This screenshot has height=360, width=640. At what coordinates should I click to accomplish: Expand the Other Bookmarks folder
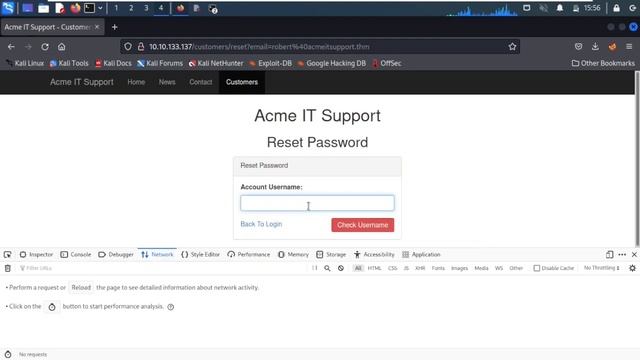603,63
